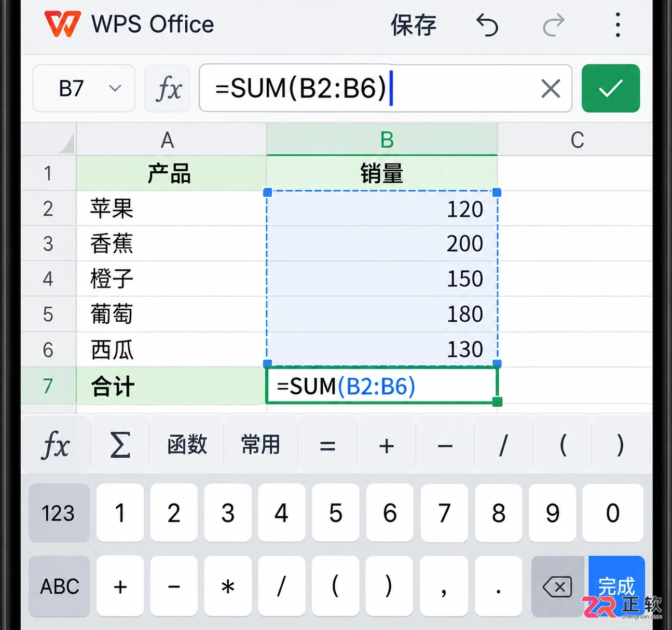The width and height of the screenshot is (672, 630).
Task: Tap the = key in the formula toolbar
Action: [x=327, y=445]
